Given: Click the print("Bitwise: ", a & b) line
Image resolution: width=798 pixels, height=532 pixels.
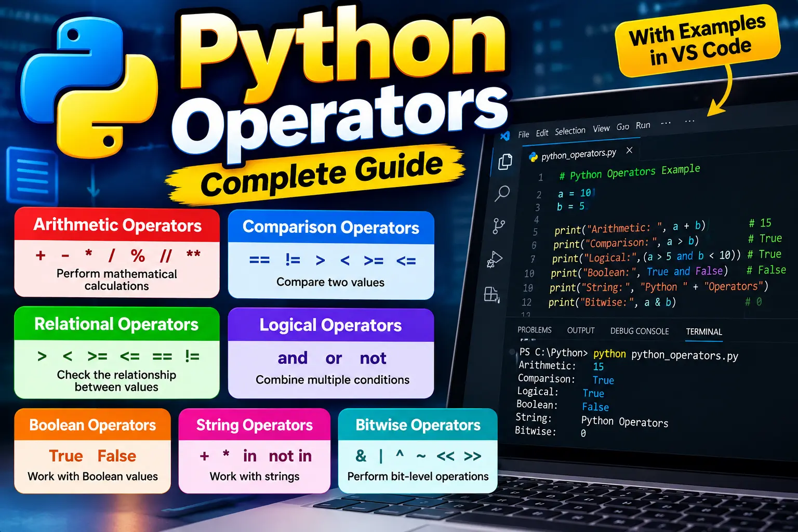Looking at the screenshot, I should tap(612, 302).
